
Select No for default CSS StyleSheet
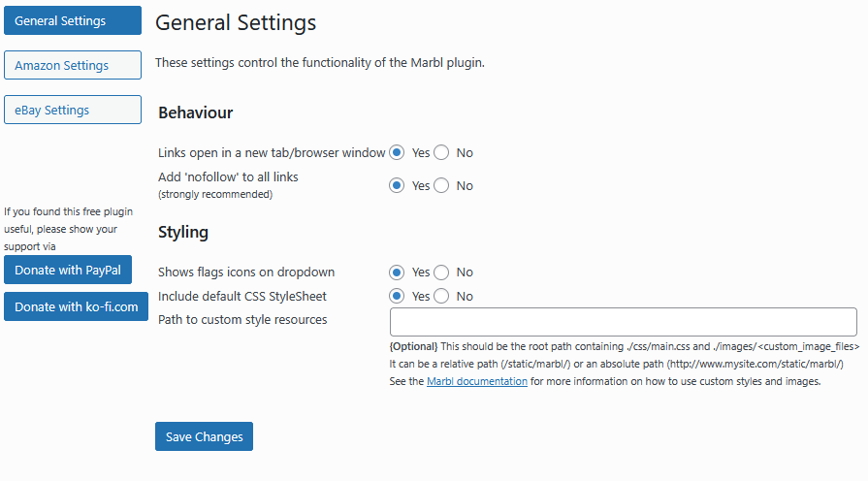click(441, 296)
